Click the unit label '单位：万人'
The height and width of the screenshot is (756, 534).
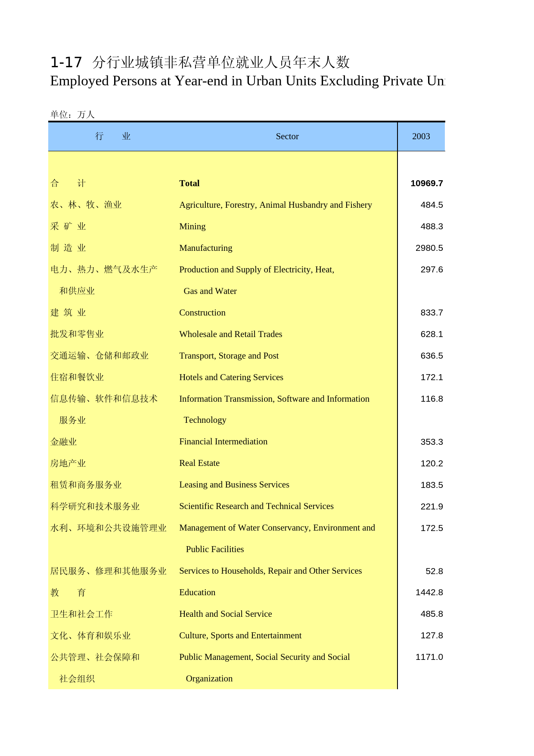click(72, 114)
